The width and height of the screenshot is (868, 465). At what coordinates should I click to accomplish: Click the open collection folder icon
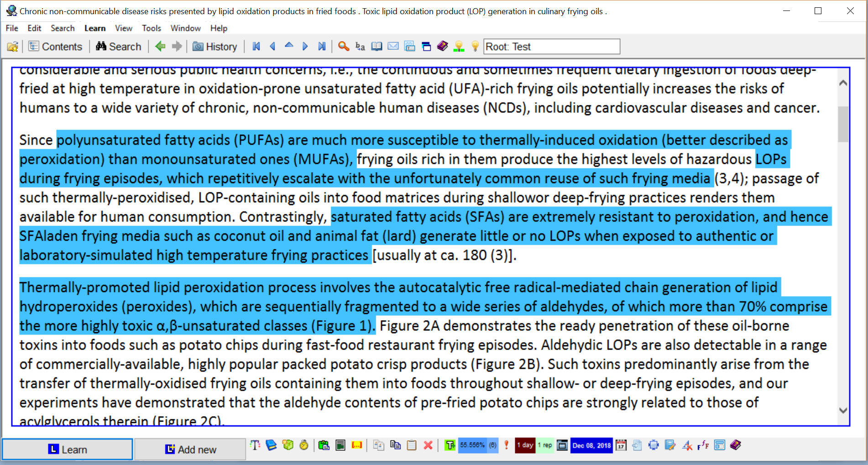pyautogui.click(x=13, y=47)
